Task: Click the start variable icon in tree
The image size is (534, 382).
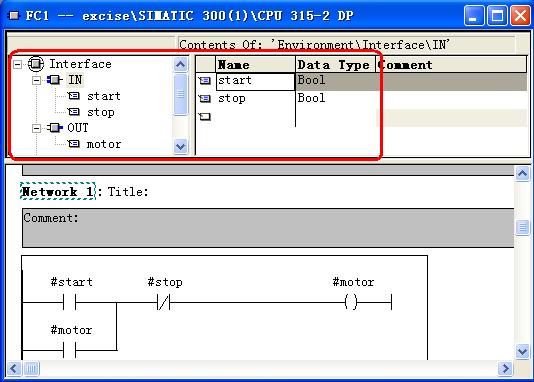Action: tap(74, 96)
